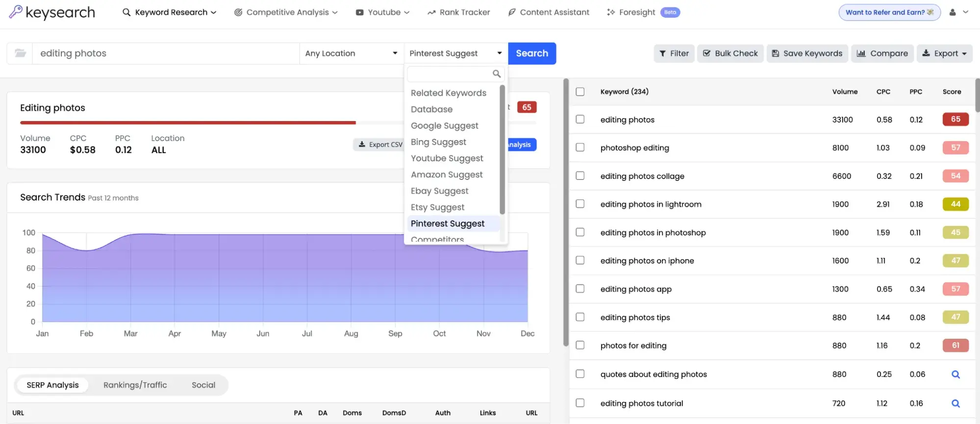The image size is (980, 424).
Task: Open the Filter button
Action: [674, 53]
